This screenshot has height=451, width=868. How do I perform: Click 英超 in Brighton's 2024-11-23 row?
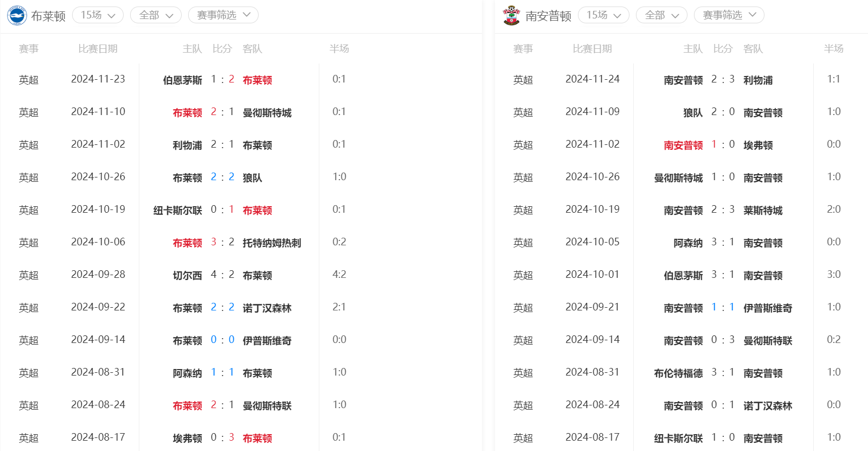click(x=29, y=80)
